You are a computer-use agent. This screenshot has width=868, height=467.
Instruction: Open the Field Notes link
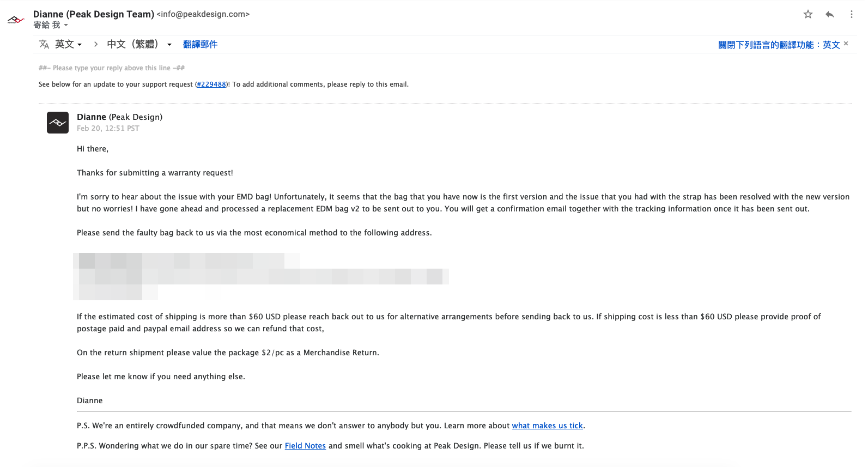tap(305, 446)
